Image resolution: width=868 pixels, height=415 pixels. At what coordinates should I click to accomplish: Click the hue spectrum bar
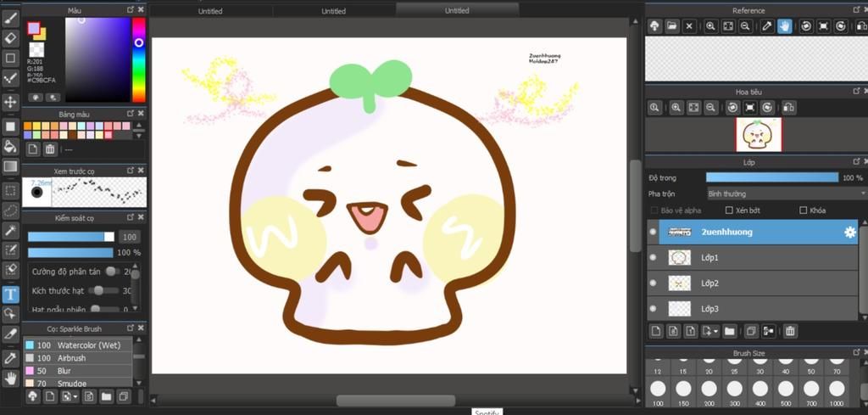tap(139, 60)
